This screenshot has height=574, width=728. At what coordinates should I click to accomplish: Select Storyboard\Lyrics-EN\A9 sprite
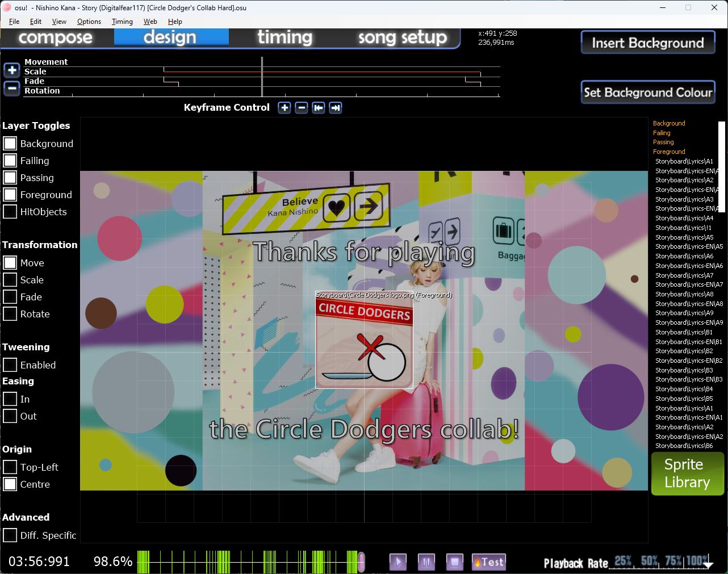[689, 322]
